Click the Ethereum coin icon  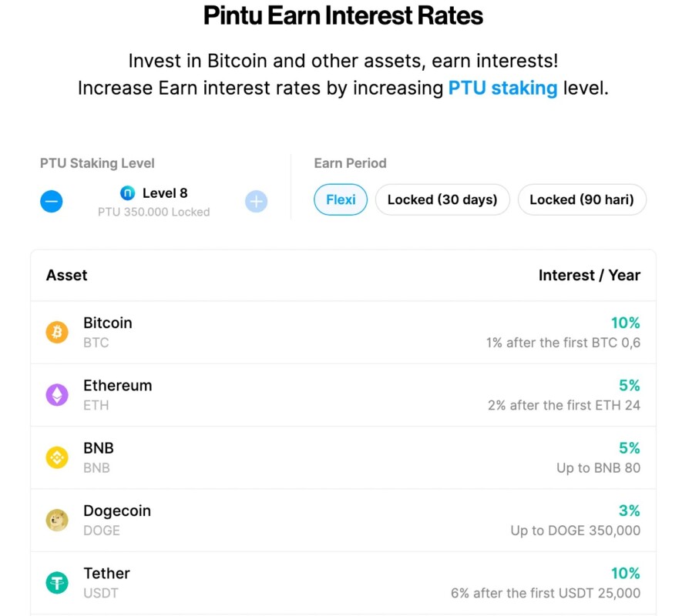(57, 395)
